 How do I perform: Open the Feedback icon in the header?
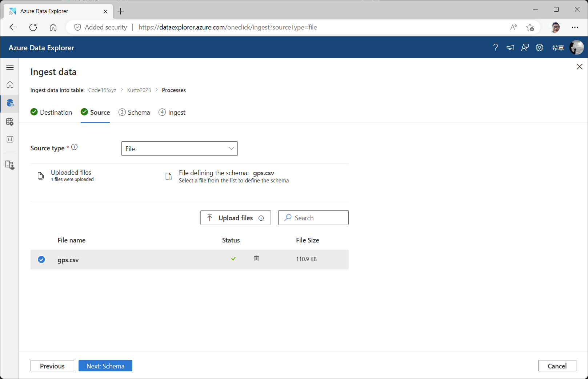[x=525, y=47]
